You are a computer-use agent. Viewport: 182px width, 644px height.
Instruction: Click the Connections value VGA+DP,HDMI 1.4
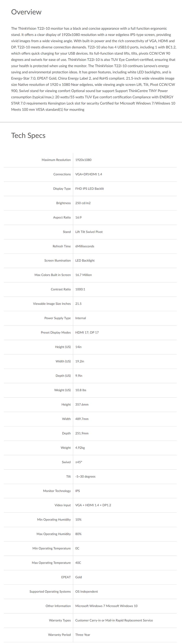(x=89, y=174)
